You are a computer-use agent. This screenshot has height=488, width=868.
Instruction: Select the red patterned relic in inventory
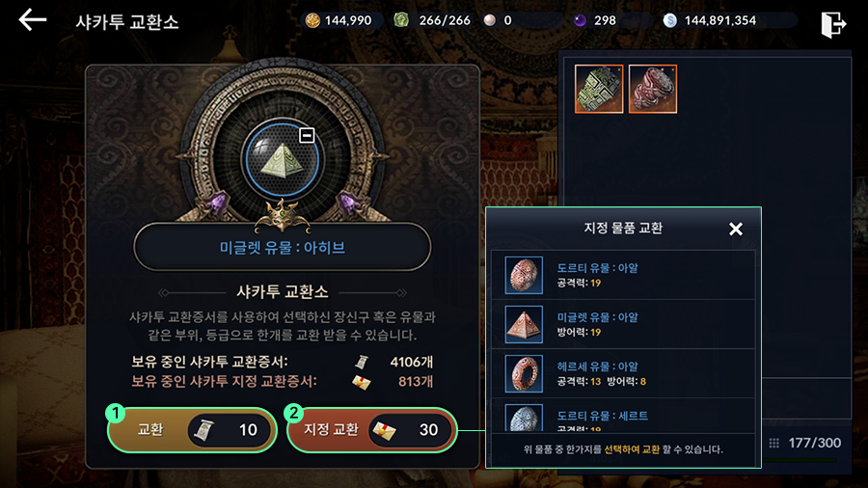point(653,89)
